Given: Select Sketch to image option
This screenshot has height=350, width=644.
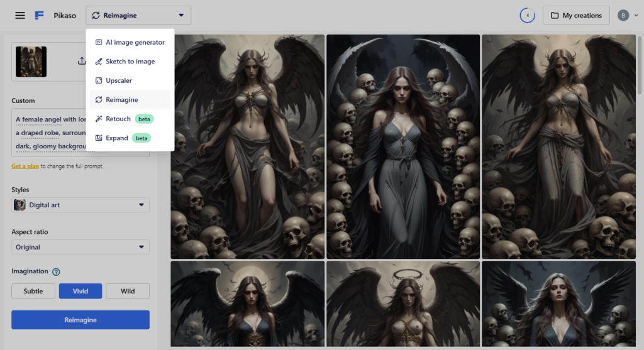Looking at the screenshot, I should coord(130,62).
